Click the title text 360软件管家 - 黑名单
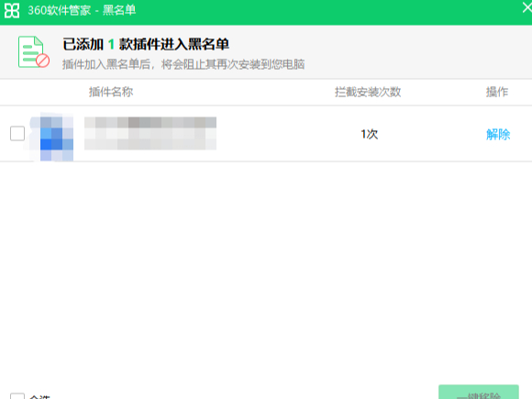 [x=82, y=10]
